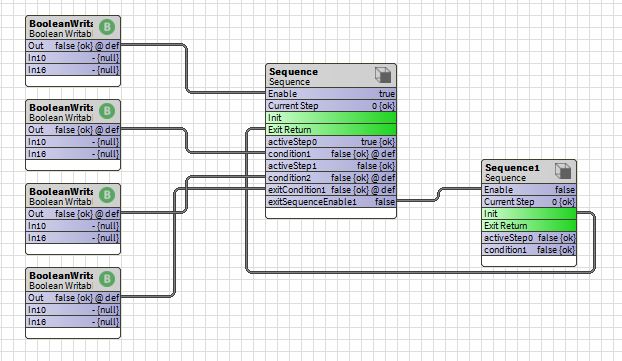
Task: Click the cube icon on the Sequence block
Action: tap(383, 75)
